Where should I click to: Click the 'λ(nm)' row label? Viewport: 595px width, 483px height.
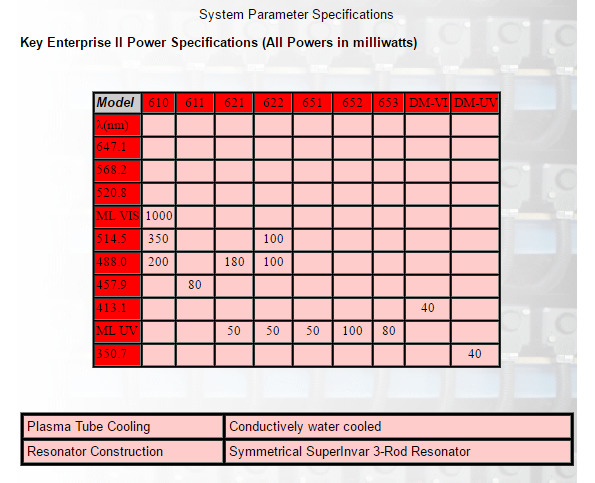pos(117,125)
